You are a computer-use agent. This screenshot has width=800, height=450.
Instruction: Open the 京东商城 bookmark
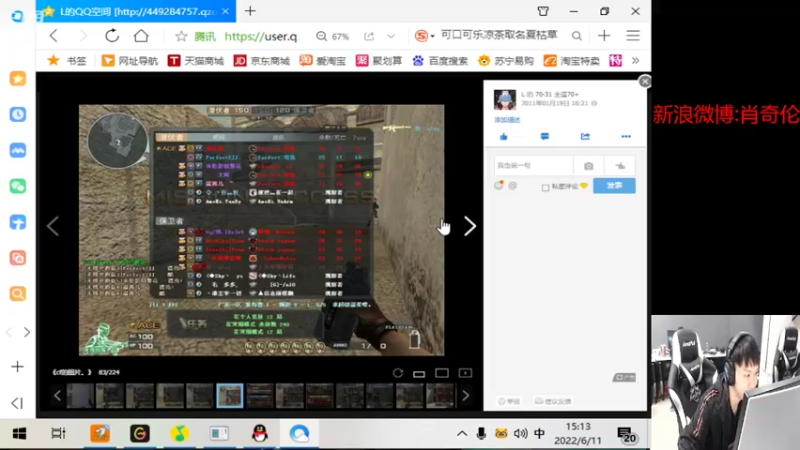pyautogui.click(x=262, y=61)
